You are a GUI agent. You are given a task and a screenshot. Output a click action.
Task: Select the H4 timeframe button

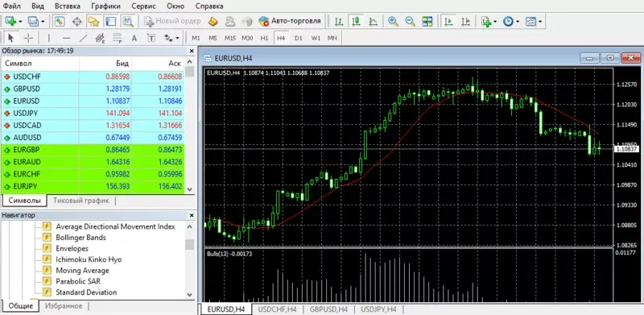click(x=281, y=38)
